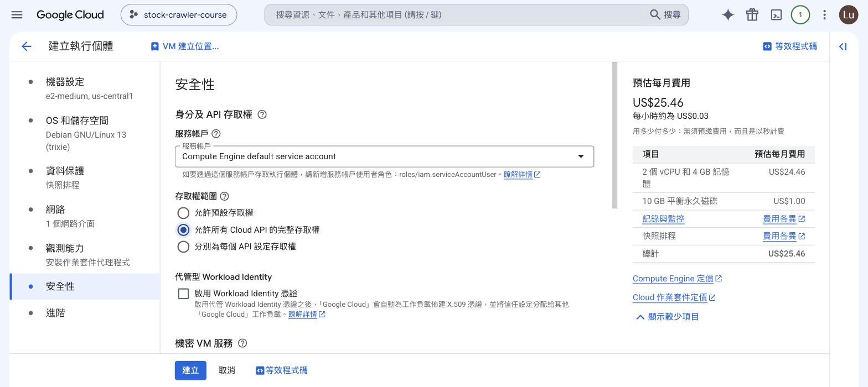This screenshot has width=868, height=387.
Task: Click help icon beside 機密 VM 服務
Action: (x=242, y=343)
